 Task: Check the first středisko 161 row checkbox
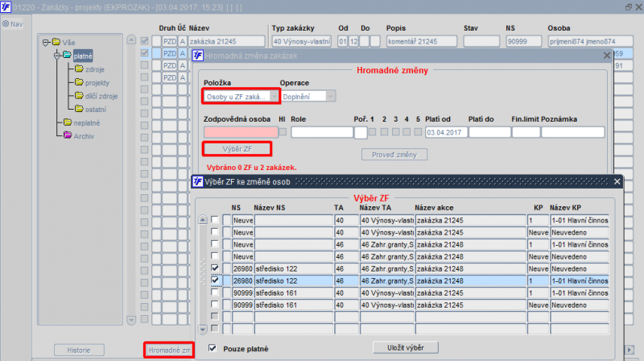pyautogui.click(x=215, y=293)
